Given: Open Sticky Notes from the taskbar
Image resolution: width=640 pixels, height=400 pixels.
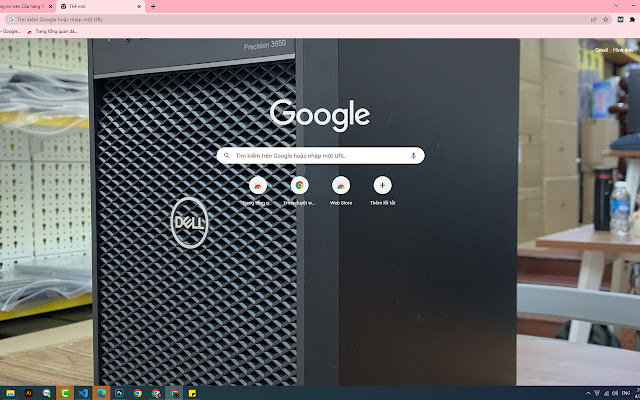Looking at the screenshot, I should click(x=192, y=393).
